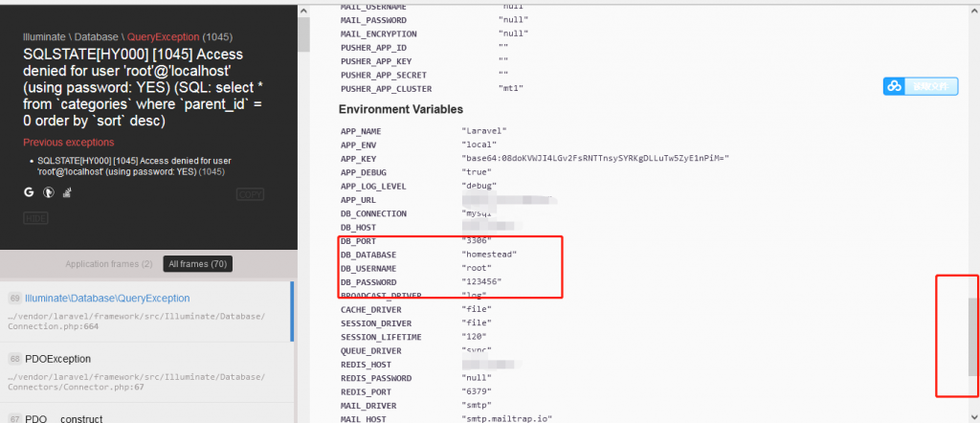Image resolution: width=980 pixels, height=423 pixels.
Task: Click the REDIS_HOST variable label
Action: pos(366,365)
